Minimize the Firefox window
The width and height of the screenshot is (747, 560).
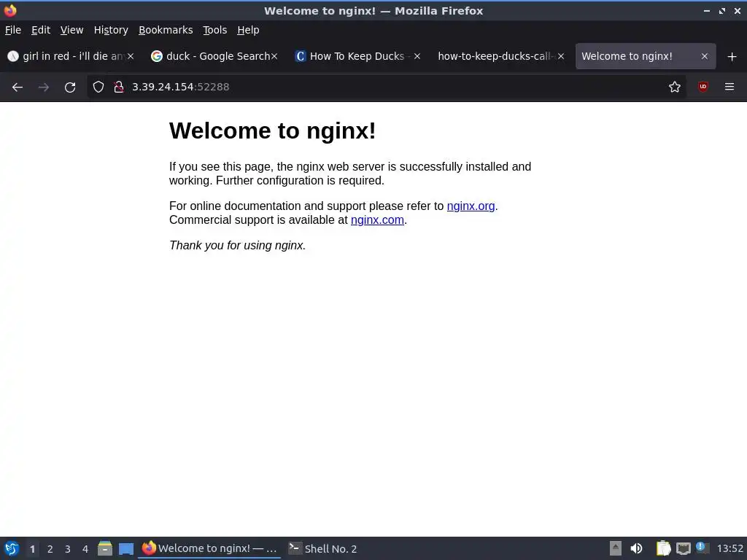click(707, 10)
